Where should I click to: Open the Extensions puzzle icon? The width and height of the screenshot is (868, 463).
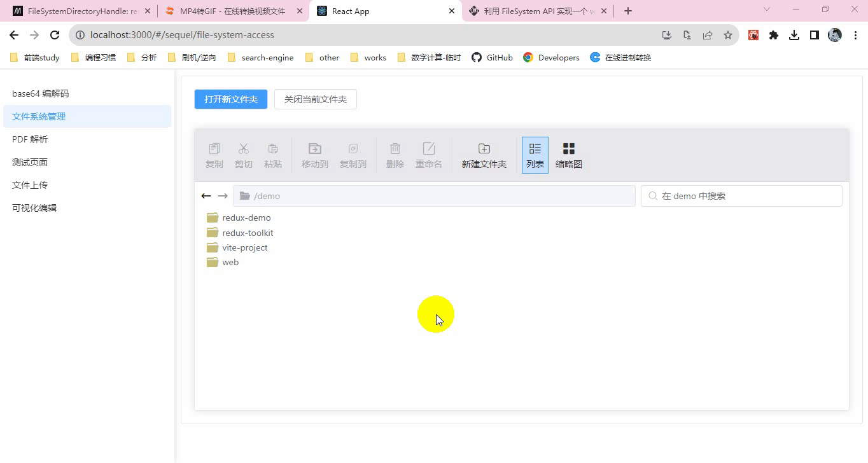pyautogui.click(x=774, y=35)
